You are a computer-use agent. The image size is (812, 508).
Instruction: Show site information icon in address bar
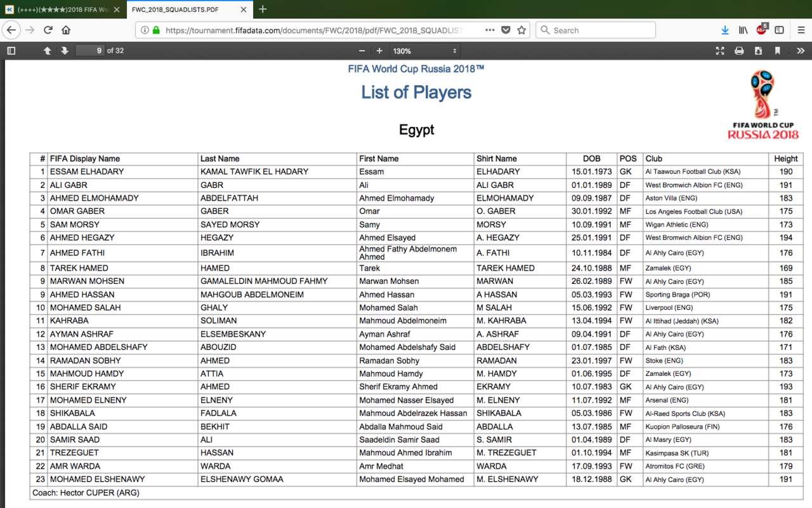tap(145, 30)
